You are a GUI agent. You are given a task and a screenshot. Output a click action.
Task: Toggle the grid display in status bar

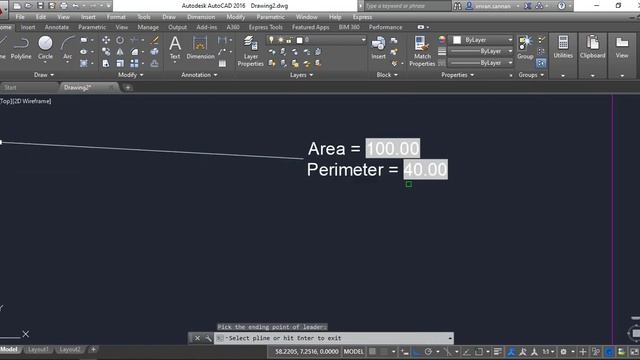[x=372, y=351]
